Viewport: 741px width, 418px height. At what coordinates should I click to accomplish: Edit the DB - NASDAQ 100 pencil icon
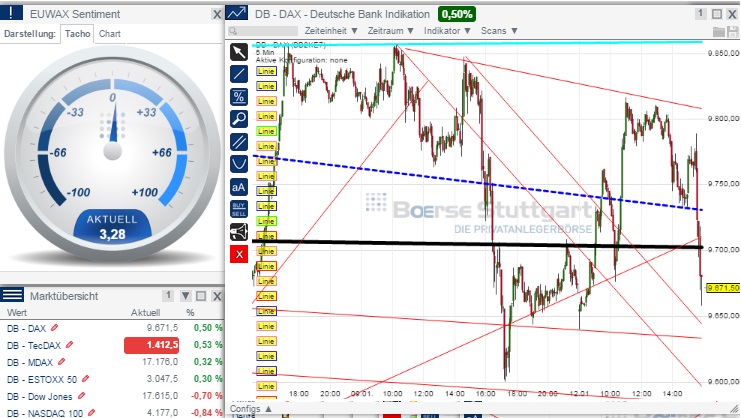click(91, 413)
